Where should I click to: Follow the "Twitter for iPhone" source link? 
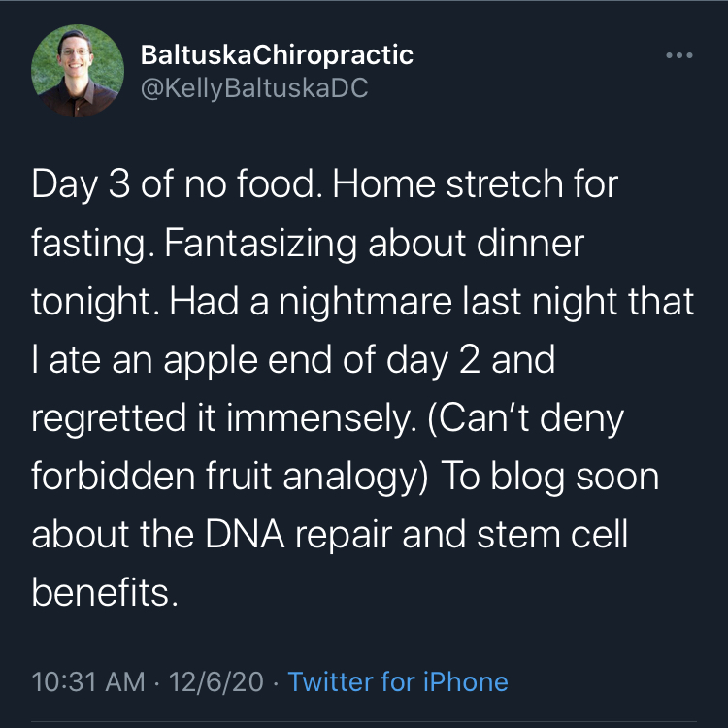[x=398, y=681]
